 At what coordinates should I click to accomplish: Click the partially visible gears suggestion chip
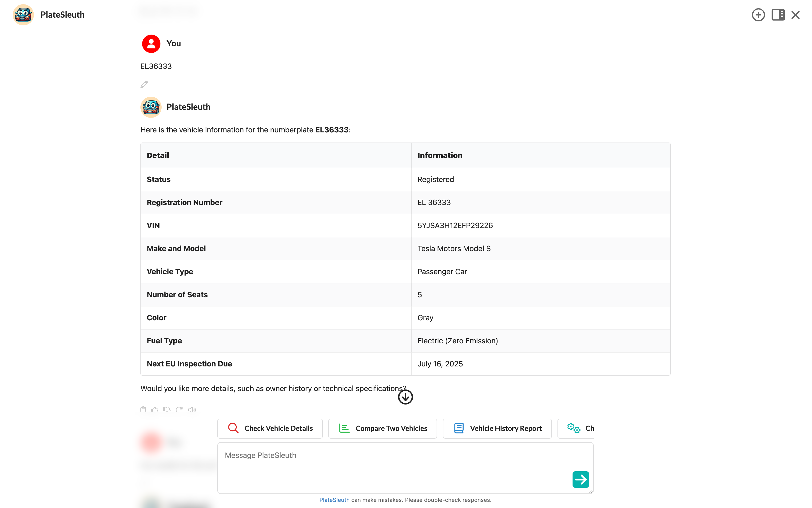click(576, 428)
